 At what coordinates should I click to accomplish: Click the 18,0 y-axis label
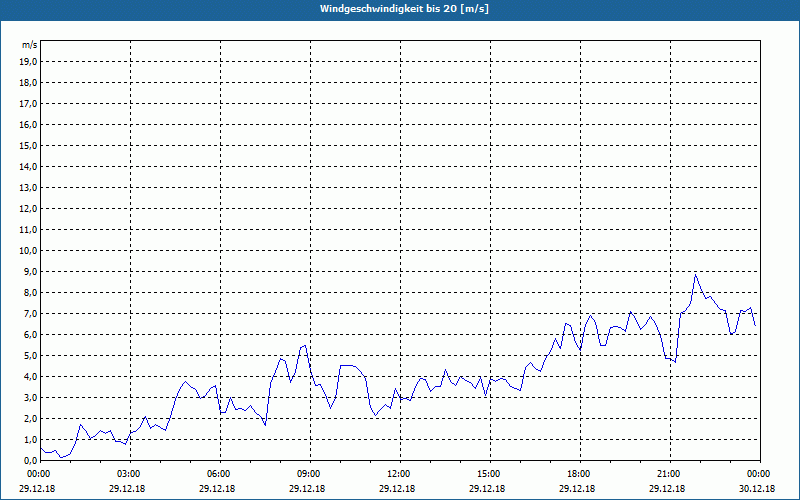[28, 83]
